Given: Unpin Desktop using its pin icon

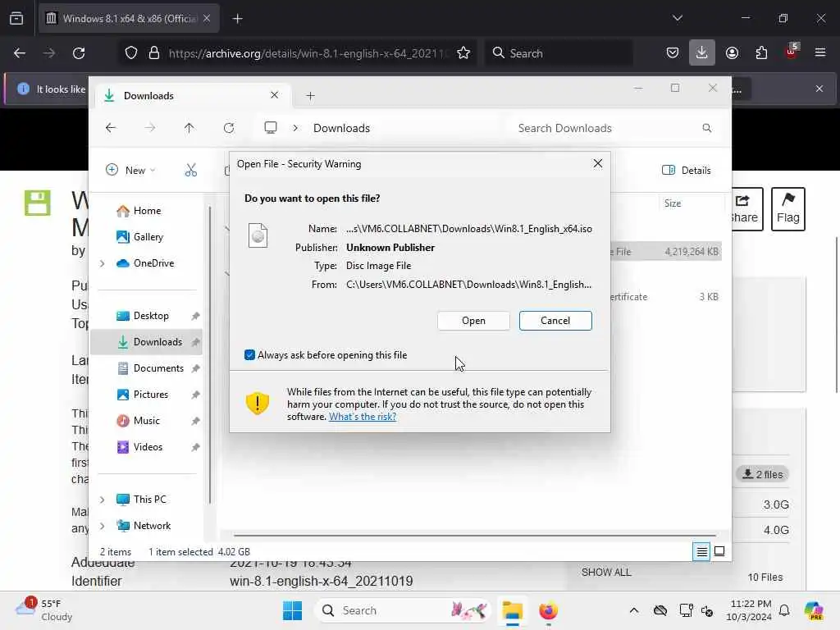Looking at the screenshot, I should pyautogui.click(x=195, y=316).
